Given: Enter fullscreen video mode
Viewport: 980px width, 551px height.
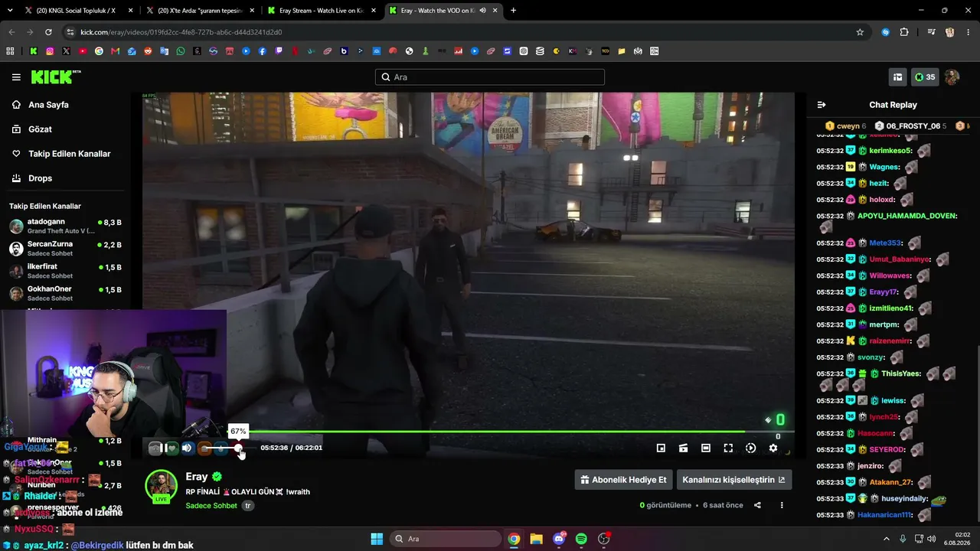Looking at the screenshot, I should point(728,448).
